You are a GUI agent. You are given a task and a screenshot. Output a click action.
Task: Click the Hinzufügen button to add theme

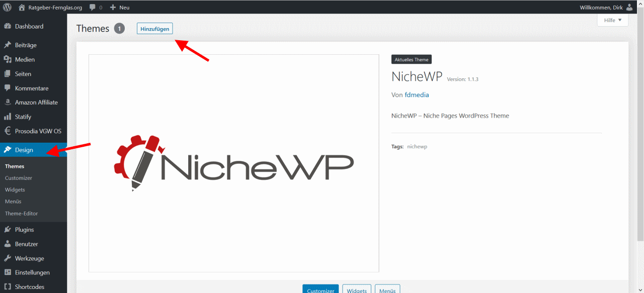pos(154,29)
